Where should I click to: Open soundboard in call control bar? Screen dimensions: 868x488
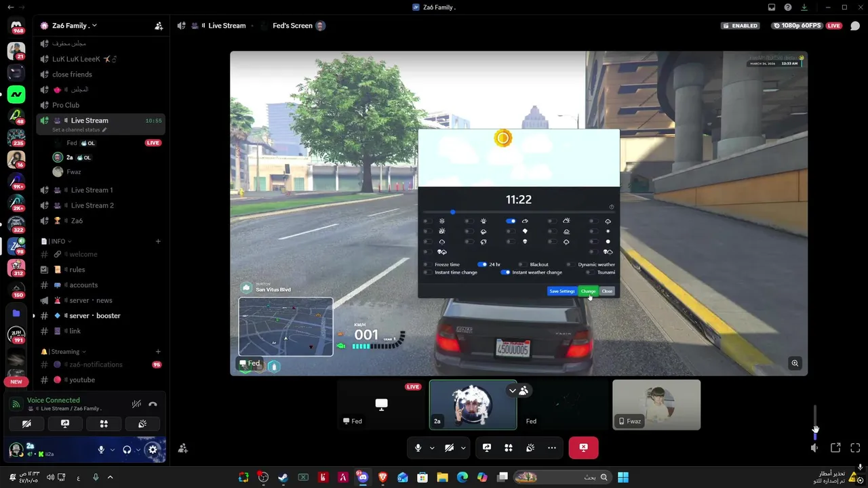click(530, 448)
